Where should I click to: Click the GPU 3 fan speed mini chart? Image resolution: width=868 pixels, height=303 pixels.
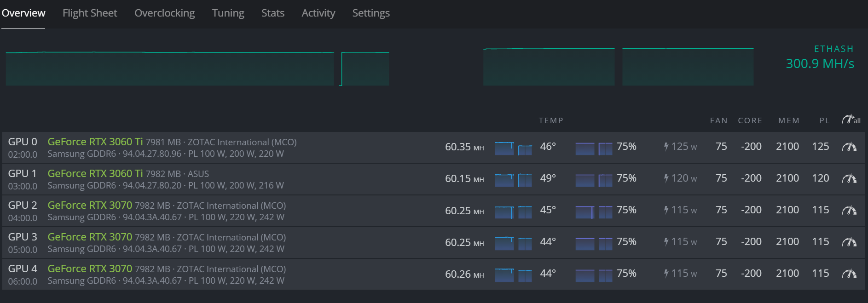pyautogui.click(x=594, y=244)
